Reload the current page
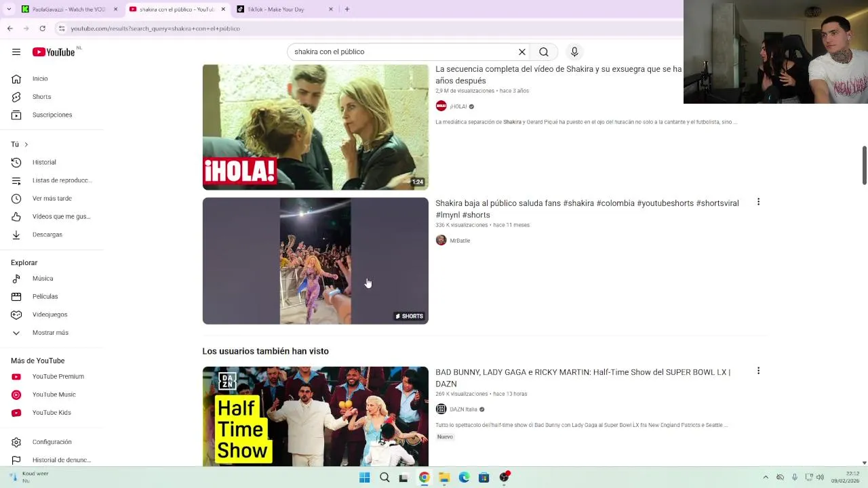The width and height of the screenshot is (868, 488). click(43, 28)
